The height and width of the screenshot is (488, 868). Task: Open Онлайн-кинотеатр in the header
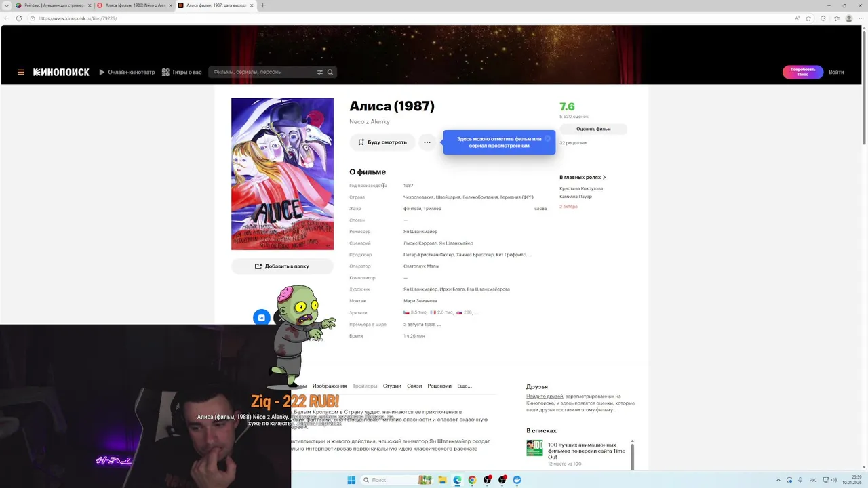click(x=127, y=72)
